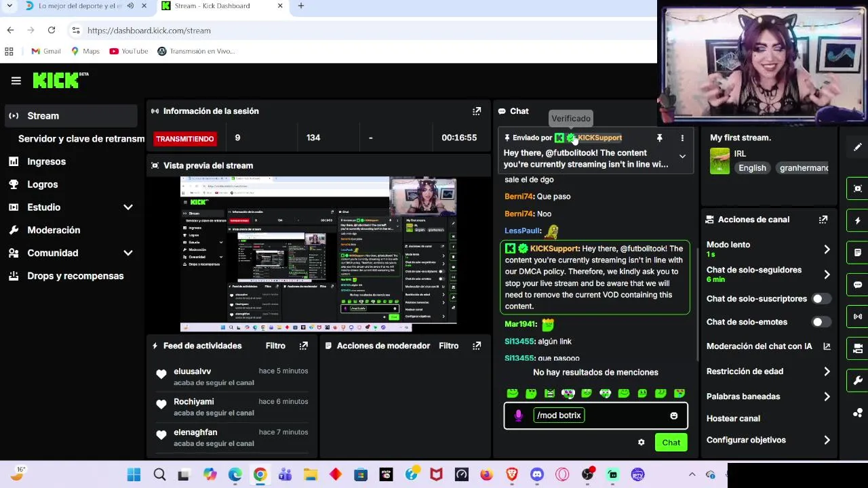Pop out the Feed de actividades panel
The width and height of the screenshot is (868, 488).
(303, 346)
